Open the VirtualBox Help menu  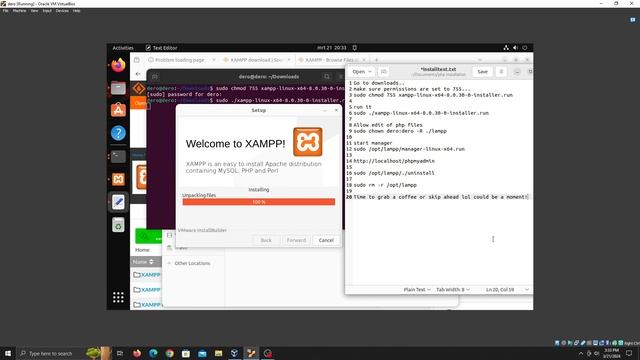pyautogui.click(x=76, y=11)
